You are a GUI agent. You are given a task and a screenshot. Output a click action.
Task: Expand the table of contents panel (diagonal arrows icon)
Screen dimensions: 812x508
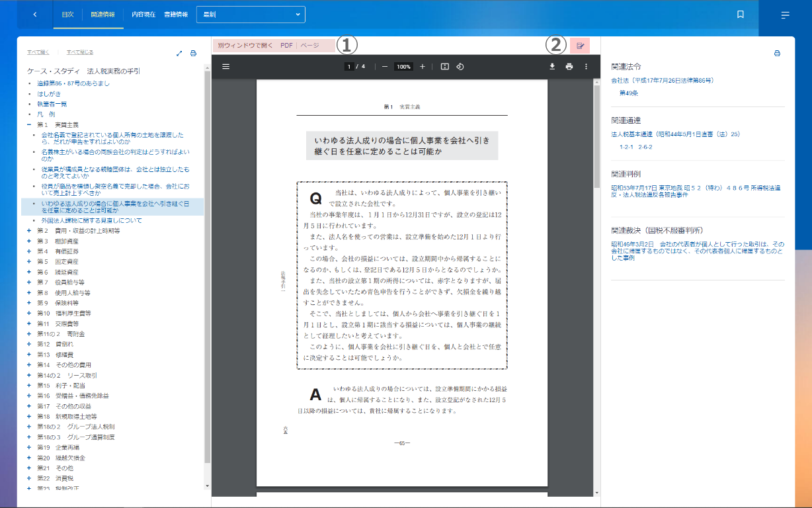[x=179, y=54]
